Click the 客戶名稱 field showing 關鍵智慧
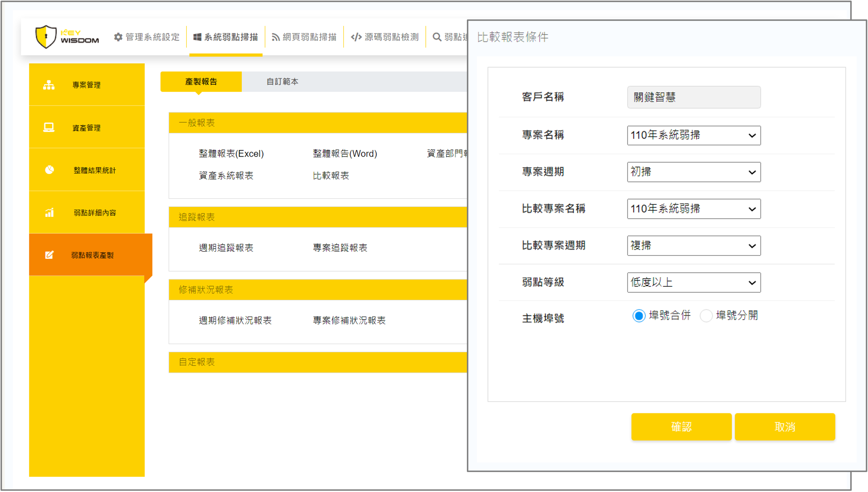Image resolution: width=868 pixels, height=492 pixels. [694, 97]
